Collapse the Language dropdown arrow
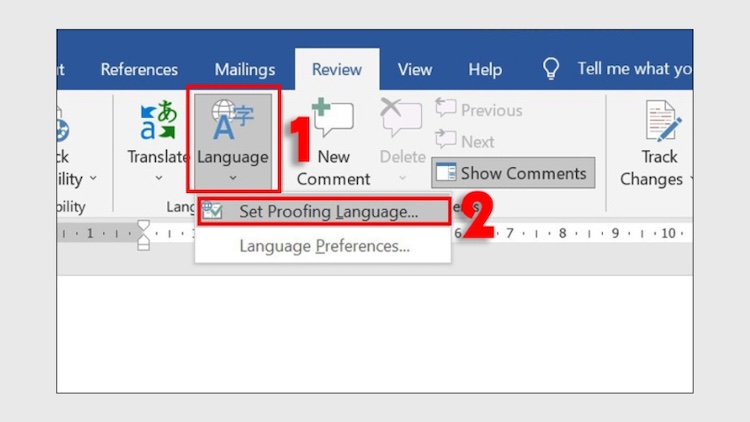 pos(232,178)
